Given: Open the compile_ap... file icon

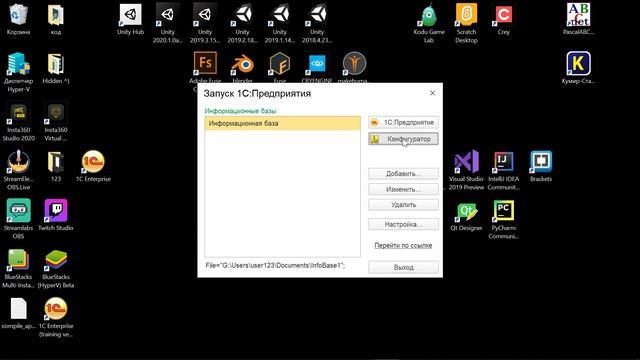Looking at the screenshot, I should (x=18, y=313).
